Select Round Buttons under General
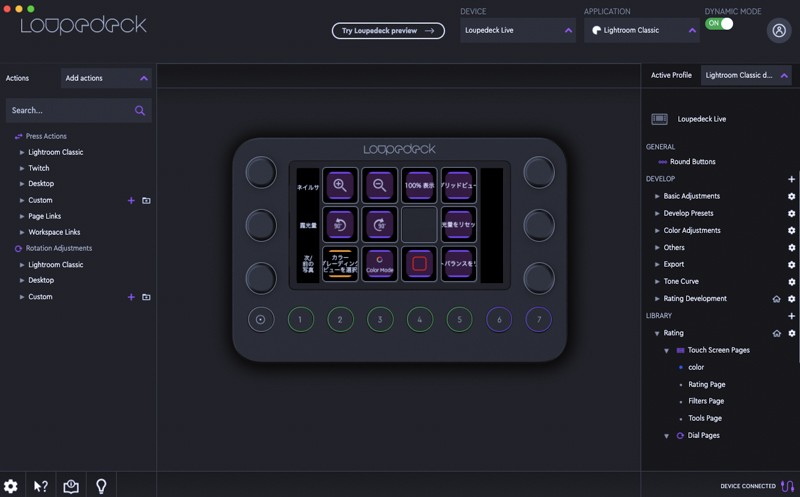Screen dimensions: 800x497 point(692,162)
